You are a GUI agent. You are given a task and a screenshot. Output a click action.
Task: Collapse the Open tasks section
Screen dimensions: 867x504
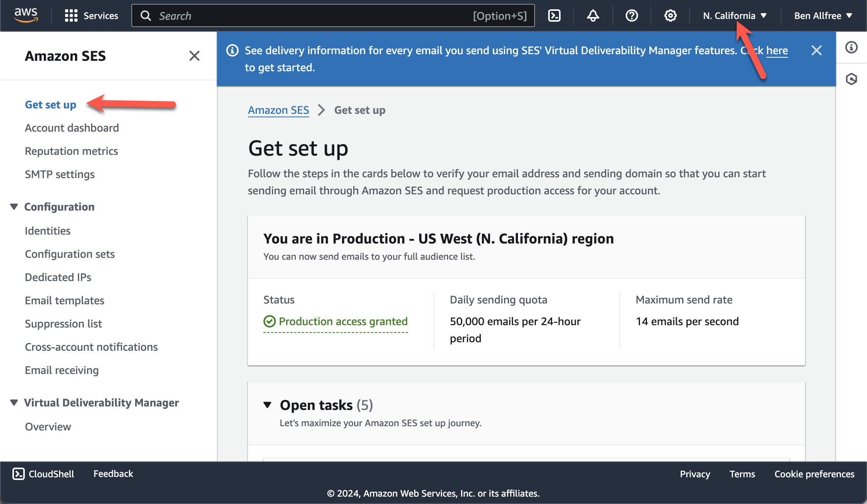pyautogui.click(x=267, y=405)
